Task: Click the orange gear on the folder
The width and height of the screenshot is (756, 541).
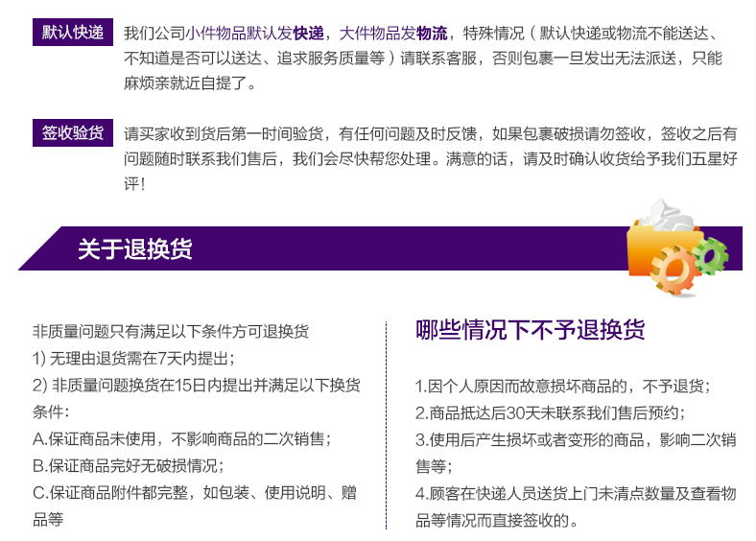Action: click(673, 270)
